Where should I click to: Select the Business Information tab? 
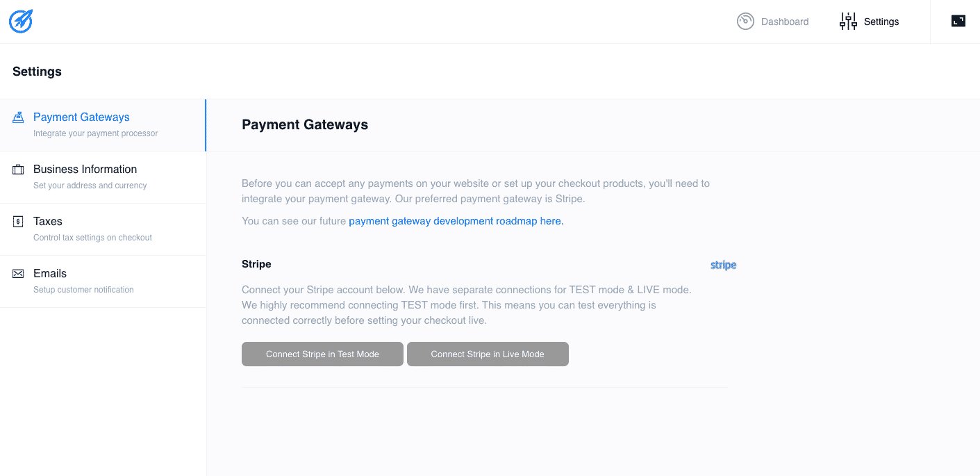[103, 177]
